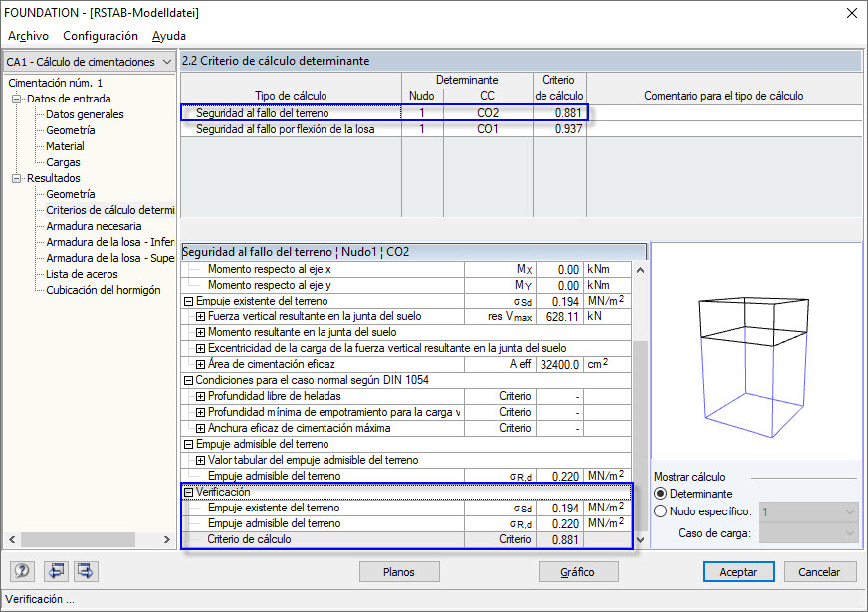This screenshot has height=612, width=868.
Task: Click the Criterio de cálculo 0.881 row
Action: [x=406, y=540]
